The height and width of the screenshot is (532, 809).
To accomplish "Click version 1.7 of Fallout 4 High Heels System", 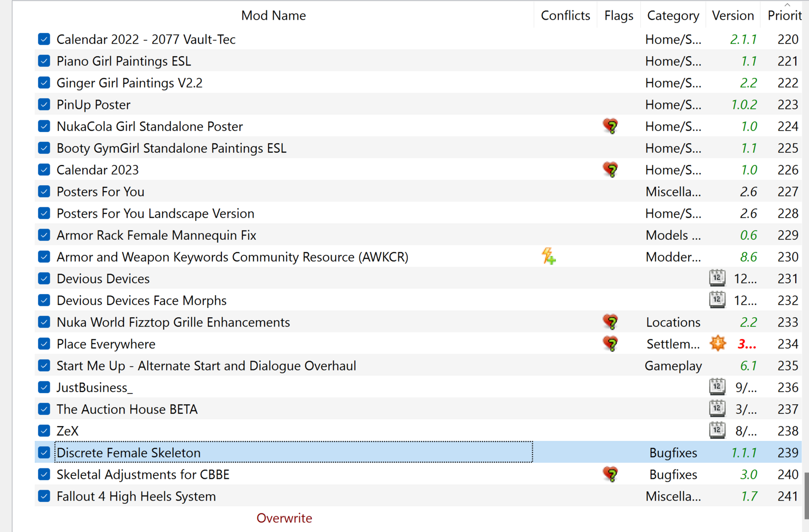I will tap(749, 496).
